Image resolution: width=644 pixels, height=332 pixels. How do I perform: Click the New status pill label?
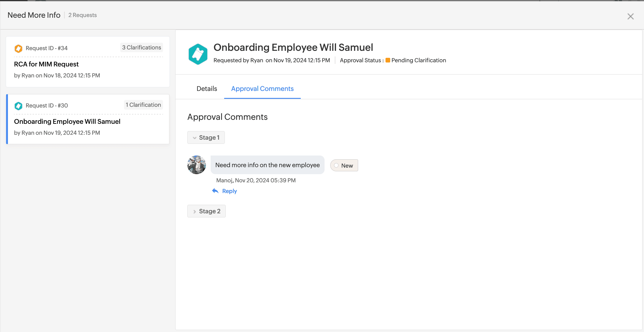pyautogui.click(x=347, y=166)
